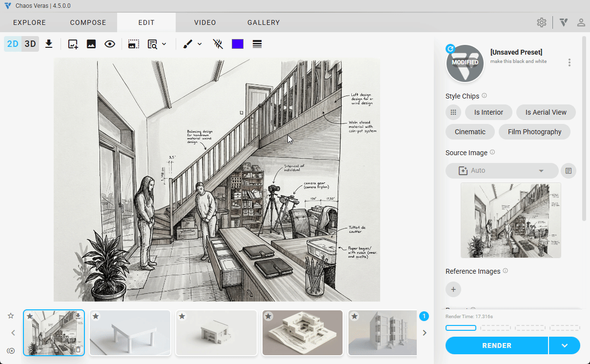Toggle the Film Photography style chip

point(534,132)
